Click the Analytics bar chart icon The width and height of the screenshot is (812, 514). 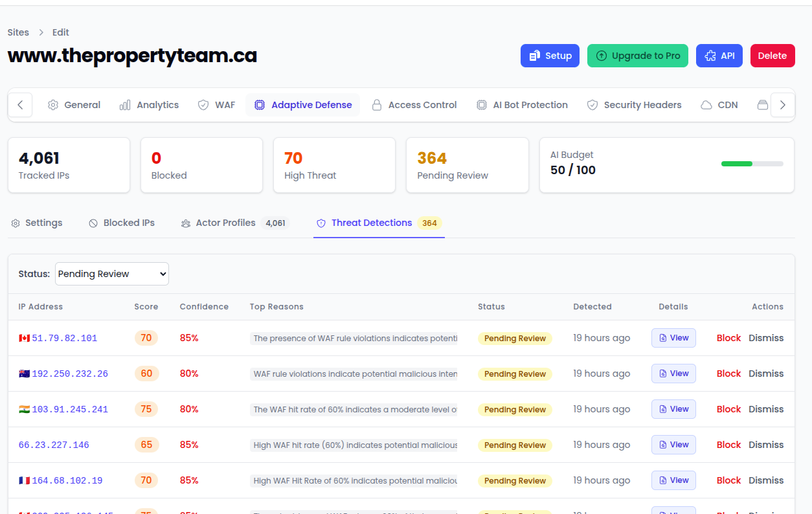coord(125,105)
